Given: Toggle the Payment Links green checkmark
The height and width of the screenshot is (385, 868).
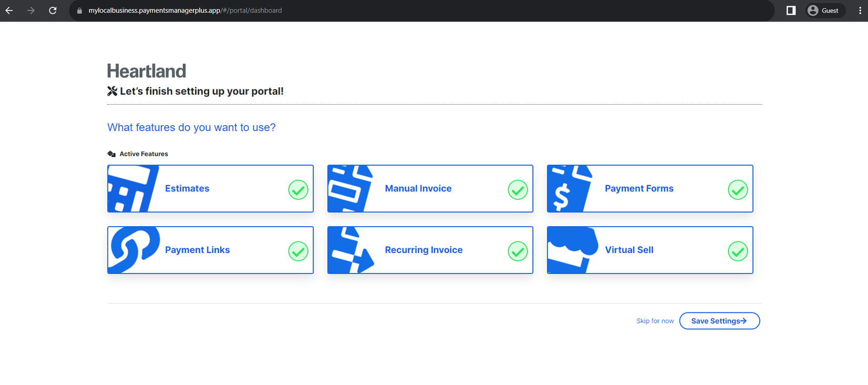Looking at the screenshot, I should 298,251.
